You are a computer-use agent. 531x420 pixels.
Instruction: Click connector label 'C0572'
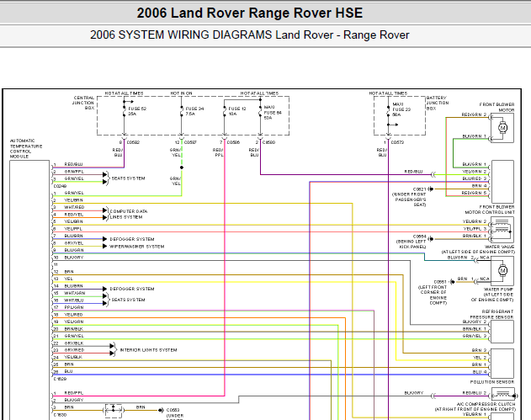click(x=397, y=142)
